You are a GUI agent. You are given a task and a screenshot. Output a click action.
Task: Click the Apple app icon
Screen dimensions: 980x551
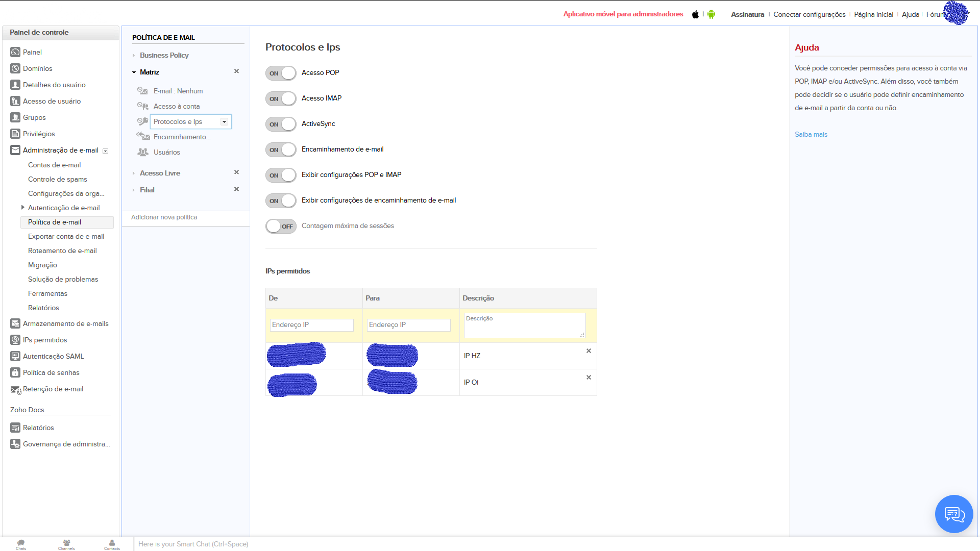click(x=695, y=14)
